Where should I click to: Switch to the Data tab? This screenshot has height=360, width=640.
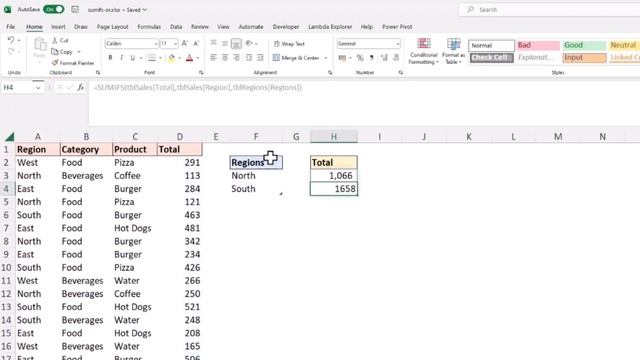click(176, 27)
